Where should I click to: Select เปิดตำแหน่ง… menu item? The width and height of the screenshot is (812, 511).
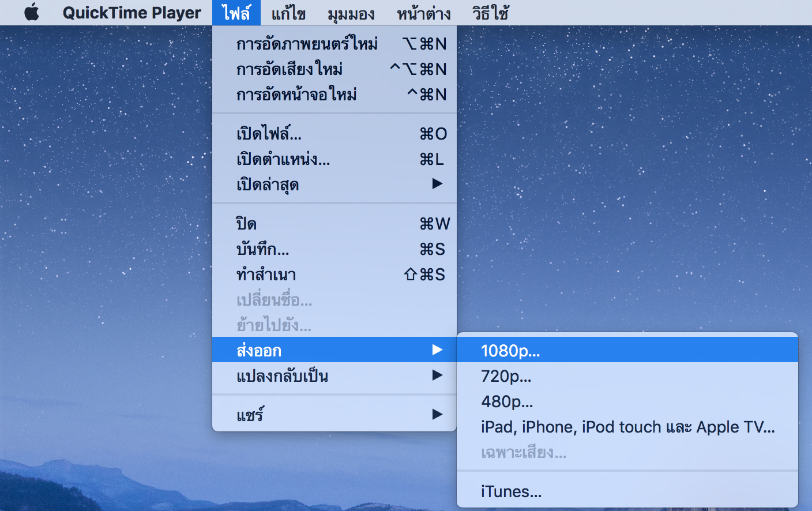point(334,159)
